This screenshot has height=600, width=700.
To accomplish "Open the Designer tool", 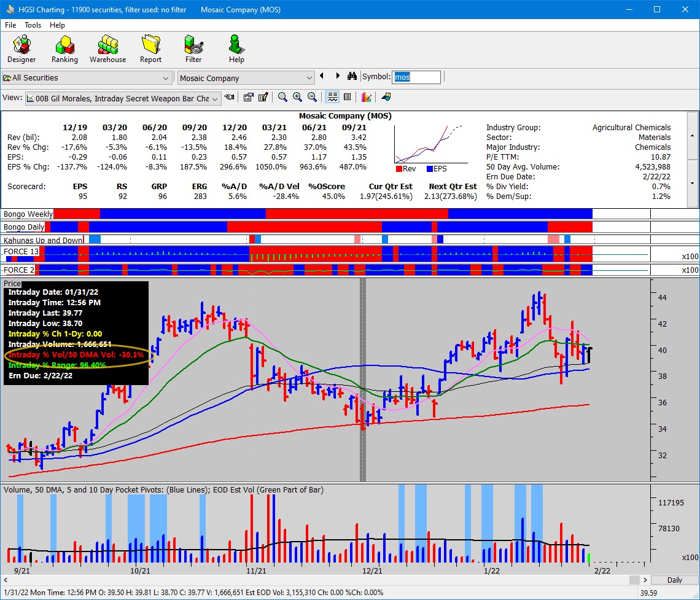I will (x=21, y=49).
